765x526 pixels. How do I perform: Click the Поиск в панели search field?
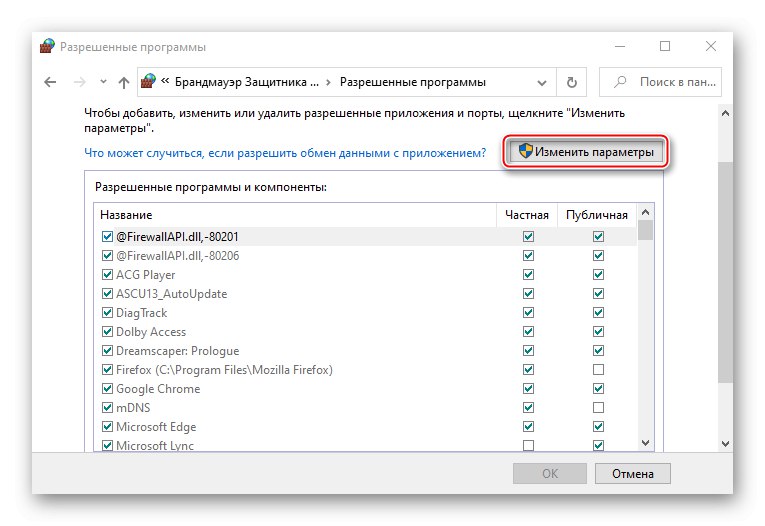(660, 82)
